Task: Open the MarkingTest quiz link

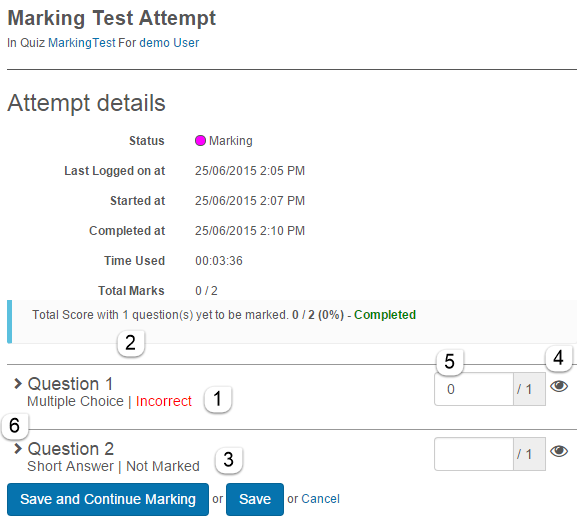Action: [x=82, y=43]
